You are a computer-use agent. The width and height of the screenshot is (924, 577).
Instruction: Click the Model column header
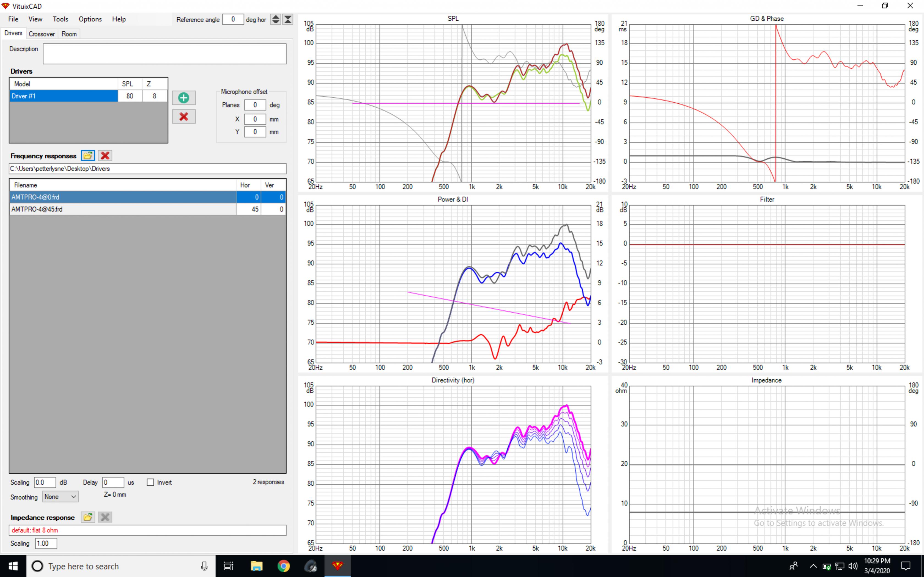[x=64, y=84]
